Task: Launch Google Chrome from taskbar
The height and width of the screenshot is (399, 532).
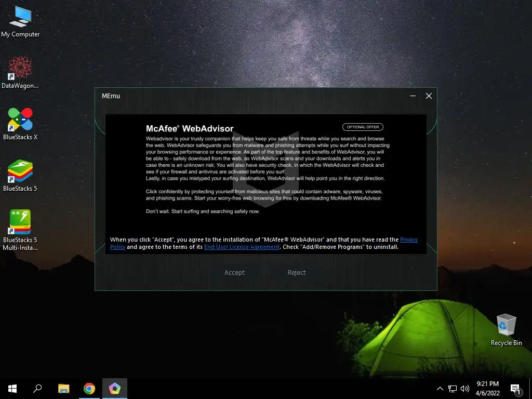Action: [x=89, y=389]
